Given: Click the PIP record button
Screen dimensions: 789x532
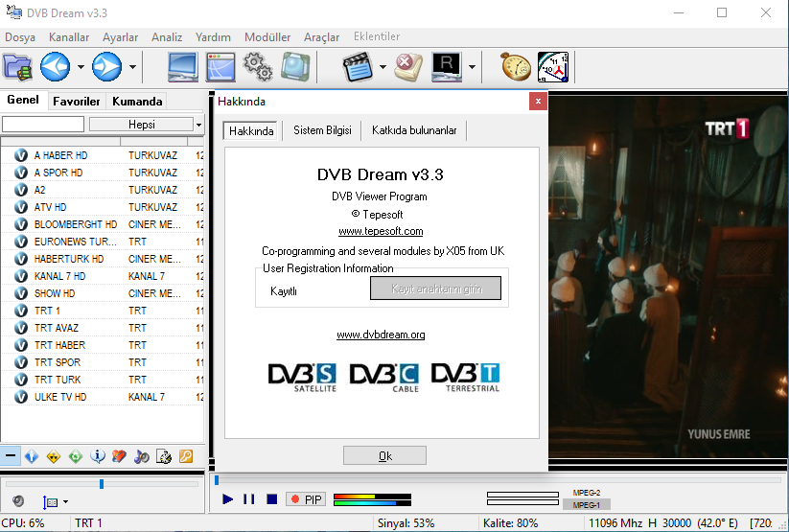Looking at the screenshot, I should tap(306, 499).
